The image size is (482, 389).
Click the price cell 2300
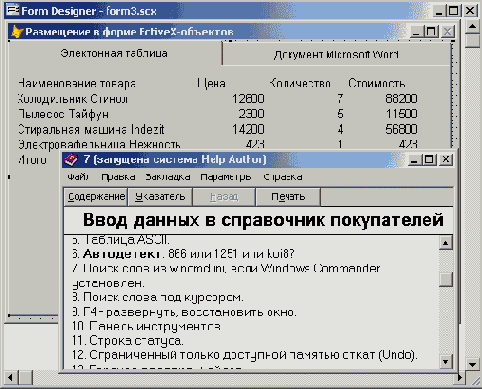[x=251, y=114]
